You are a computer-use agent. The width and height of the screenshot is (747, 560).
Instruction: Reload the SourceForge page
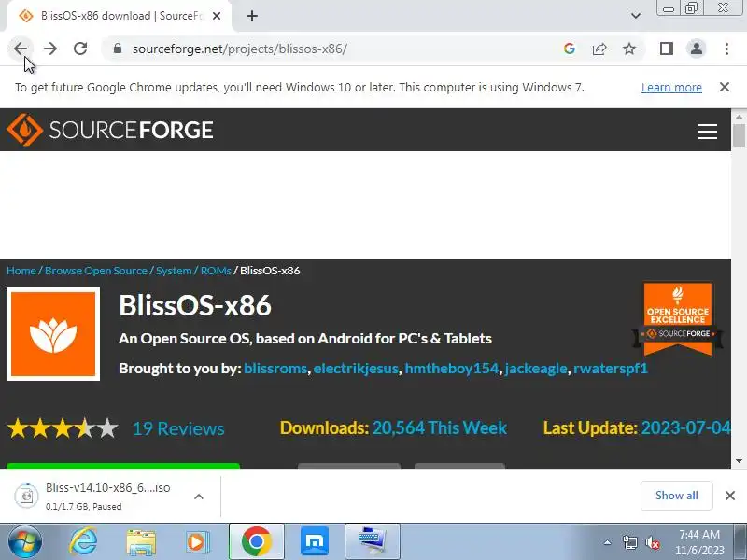80,49
